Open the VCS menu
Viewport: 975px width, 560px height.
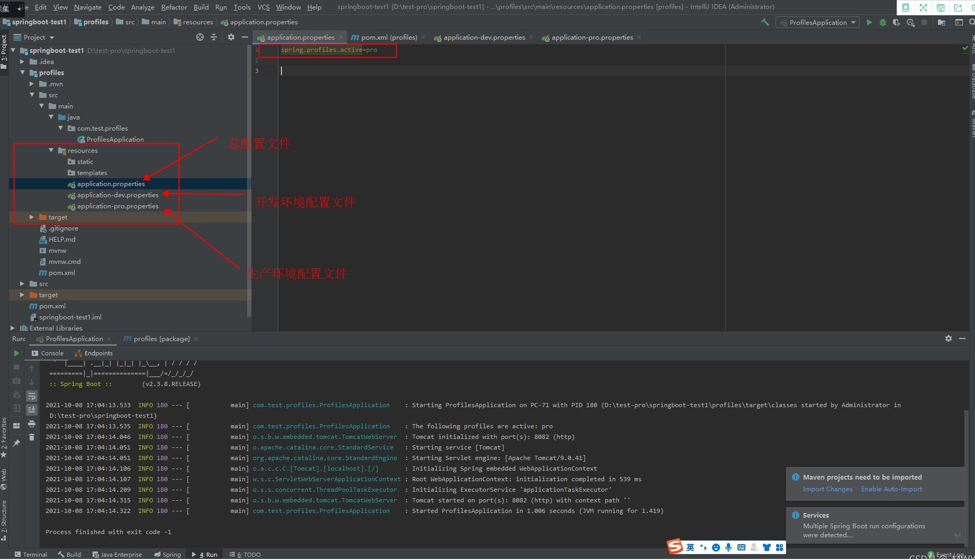263,7
